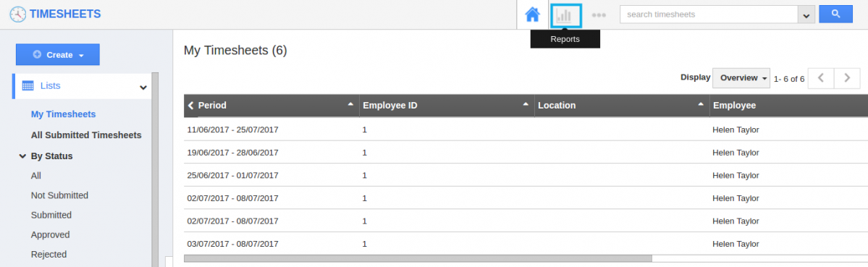This screenshot has width=868, height=267.
Task: Go to previous page arrow
Action: [821, 78]
